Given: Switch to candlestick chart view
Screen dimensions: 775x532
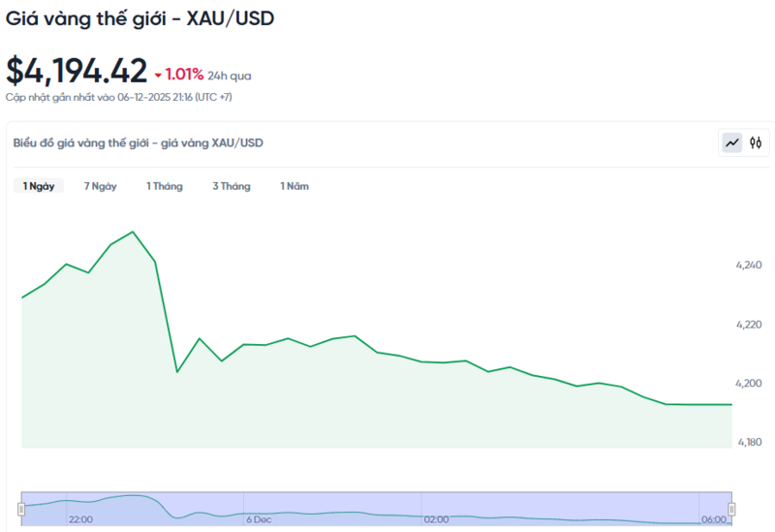Looking at the screenshot, I should tap(757, 143).
